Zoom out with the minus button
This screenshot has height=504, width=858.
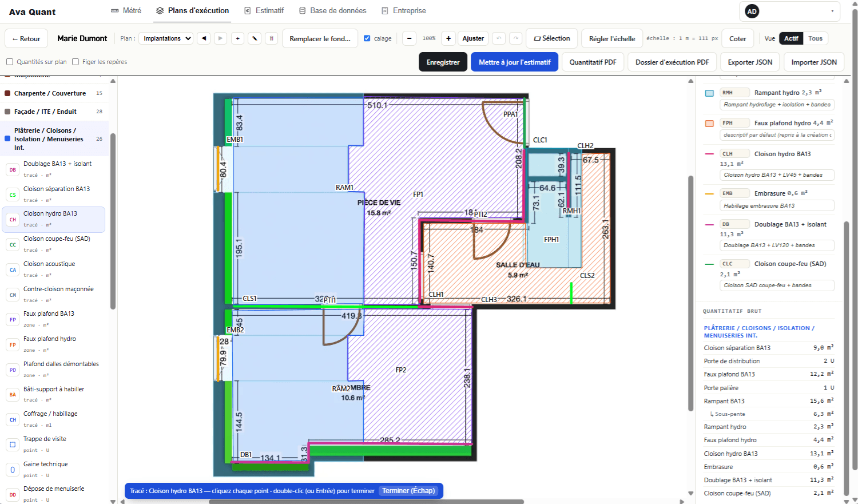409,38
